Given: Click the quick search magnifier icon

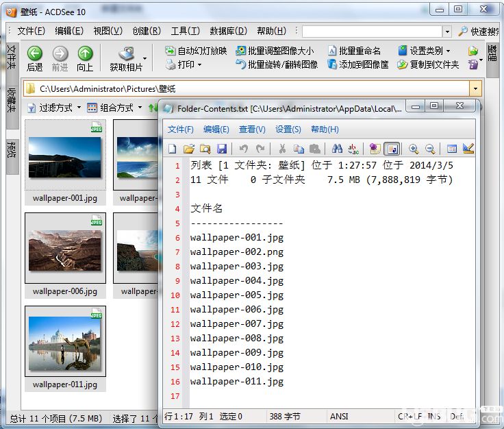Looking at the screenshot, I should (x=462, y=32).
